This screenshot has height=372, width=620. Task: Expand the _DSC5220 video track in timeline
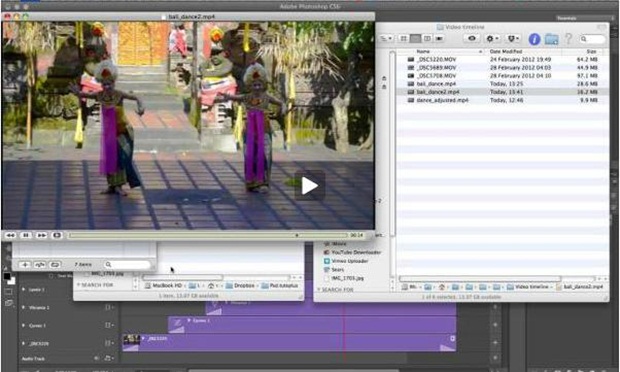pos(23,344)
